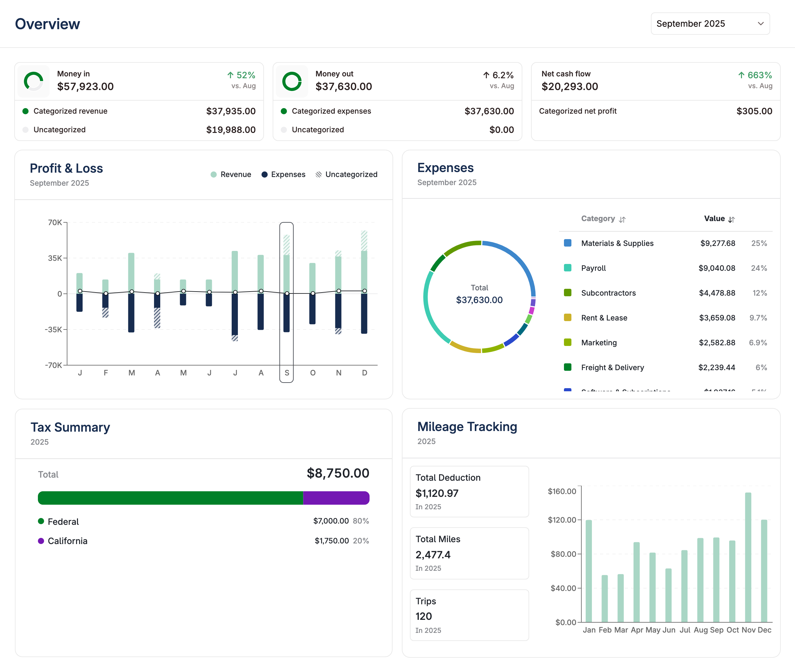795x672 pixels.
Task: Click the Dec bar in the Mileage chart
Action: point(764,571)
